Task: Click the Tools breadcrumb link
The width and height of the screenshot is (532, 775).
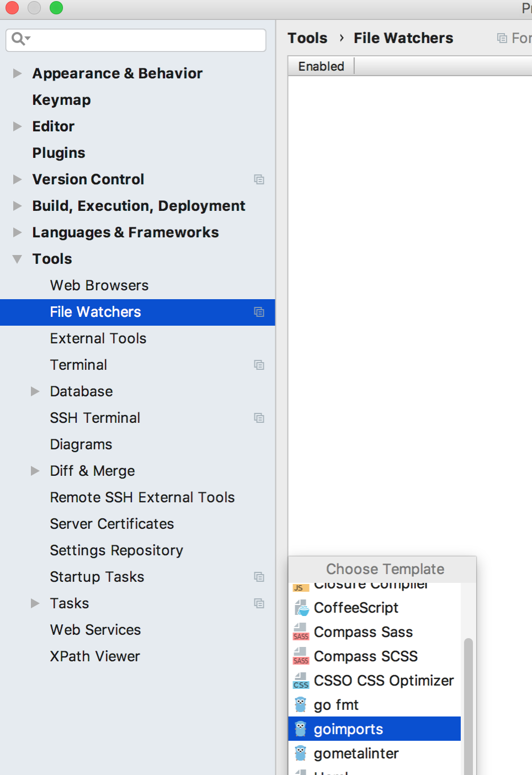Action: 307,38
